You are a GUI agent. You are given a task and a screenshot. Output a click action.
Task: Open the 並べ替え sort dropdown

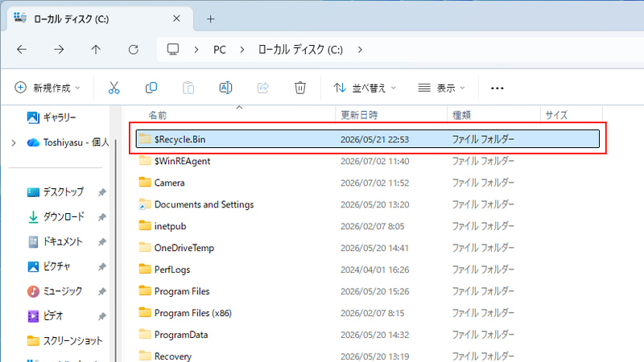pos(365,88)
